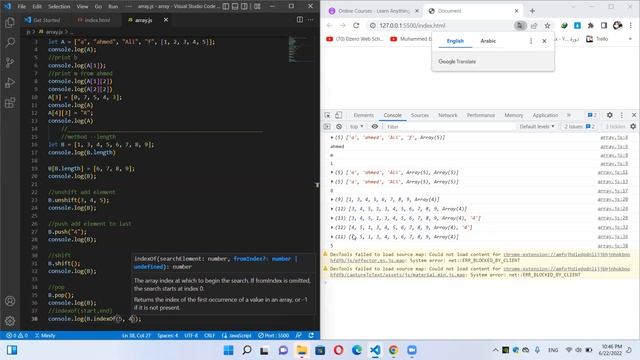Toggle the live expression eye icon
The image size is (640, 360).
(375, 127)
